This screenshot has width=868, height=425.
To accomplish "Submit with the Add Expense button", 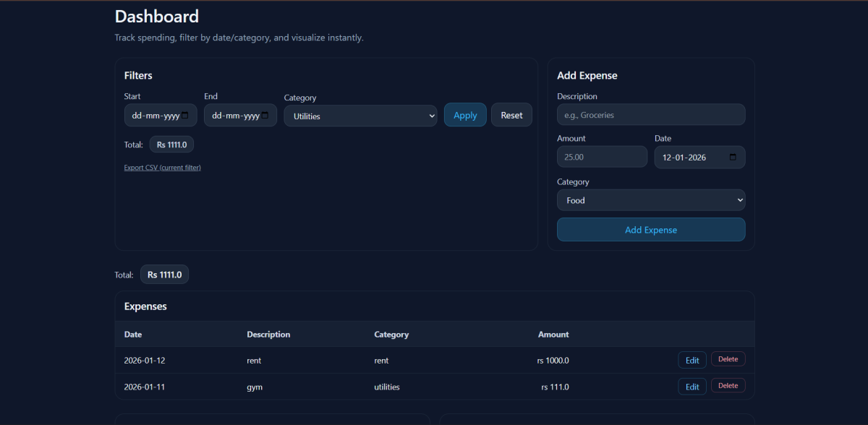I will pos(650,230).
